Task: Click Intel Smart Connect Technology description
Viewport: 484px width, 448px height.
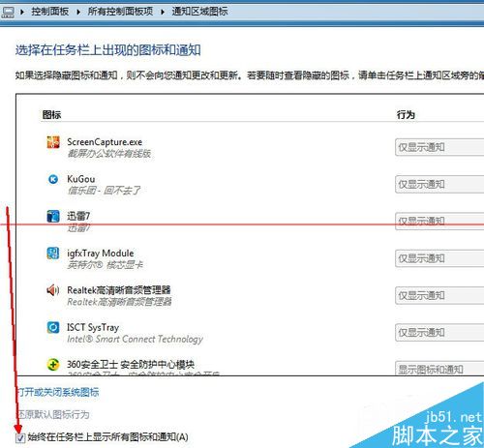Action: pos(135,339)
